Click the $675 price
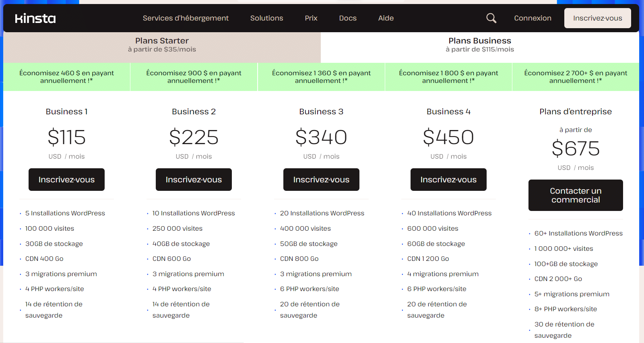Screen dimensions: 644x343 pos(576,149)
